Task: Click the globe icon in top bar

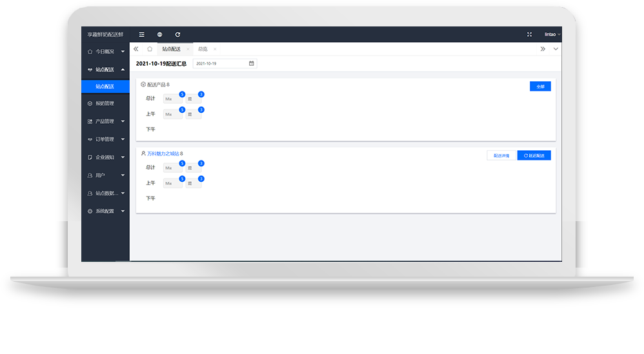Action: coord(159,34)
